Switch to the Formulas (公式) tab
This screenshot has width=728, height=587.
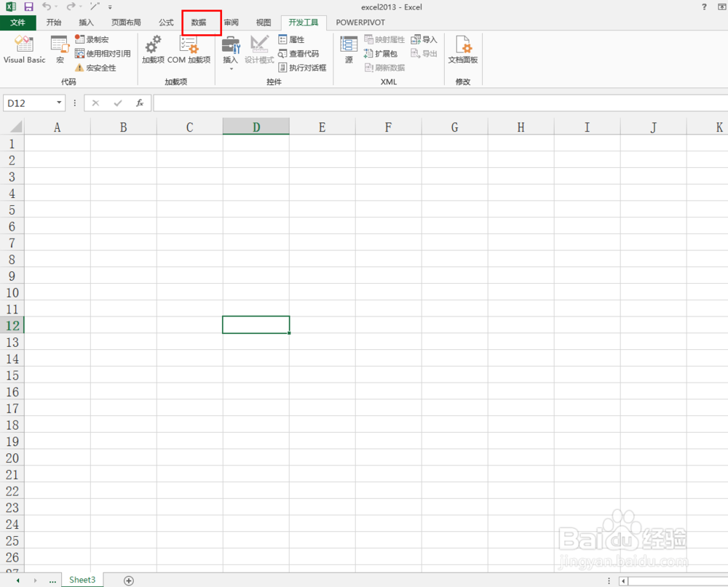click(166, 23)
